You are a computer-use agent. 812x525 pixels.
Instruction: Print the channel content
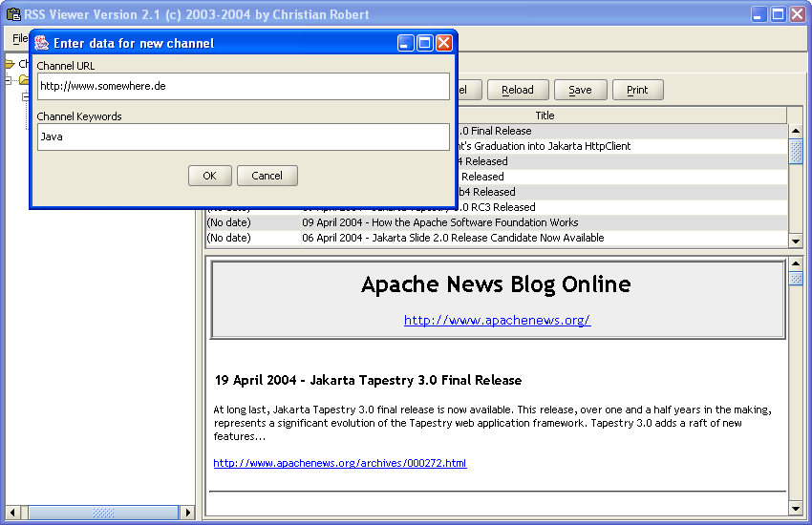tap(637, 90)
